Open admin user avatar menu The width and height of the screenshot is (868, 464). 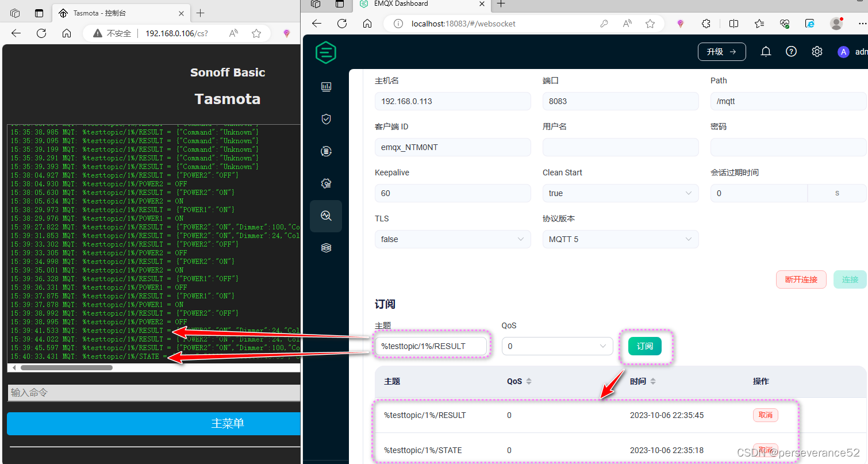[843, 52]
